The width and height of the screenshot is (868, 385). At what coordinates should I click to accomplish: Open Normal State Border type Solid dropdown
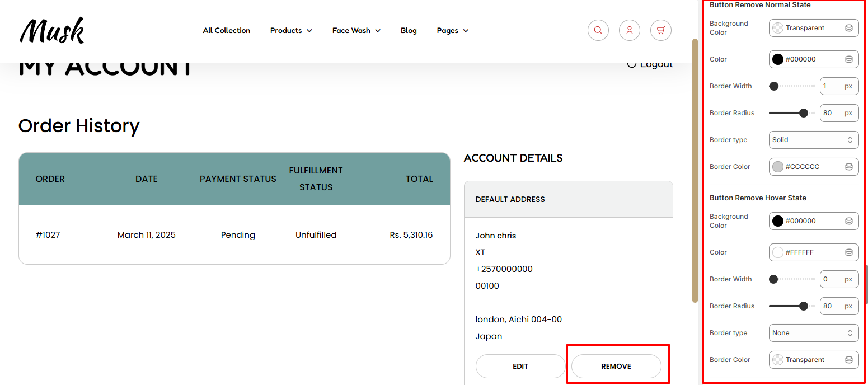tap(814, 140)
